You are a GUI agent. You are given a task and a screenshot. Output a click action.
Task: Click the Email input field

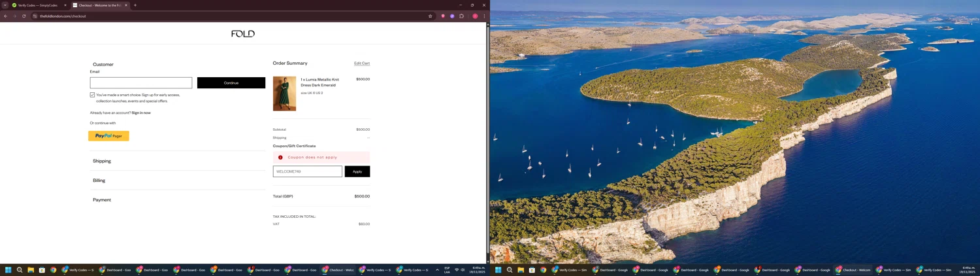pyautogui.click(x=141, y=83)
